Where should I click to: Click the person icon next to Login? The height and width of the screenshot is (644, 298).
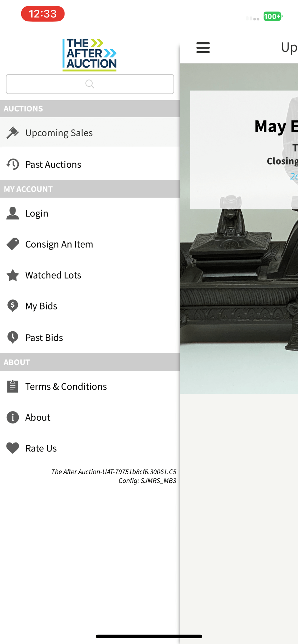pos(13,213)
